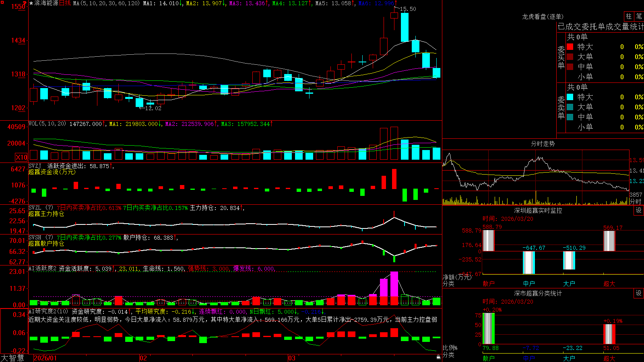Click the 柱 bar-view button
This screenshot has width=644, height=362.
[629, 16]
